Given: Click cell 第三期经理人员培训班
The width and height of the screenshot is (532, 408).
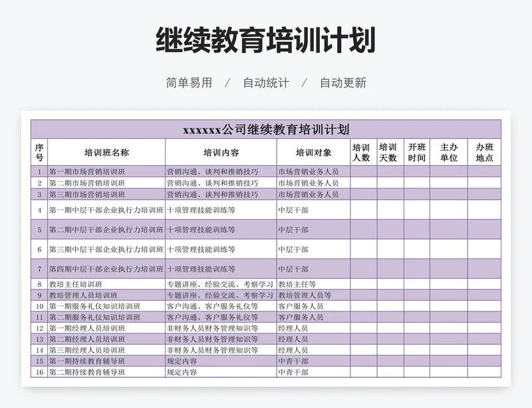Looking at the screenshot, I should pyautogui.click(x=106, y=350).
